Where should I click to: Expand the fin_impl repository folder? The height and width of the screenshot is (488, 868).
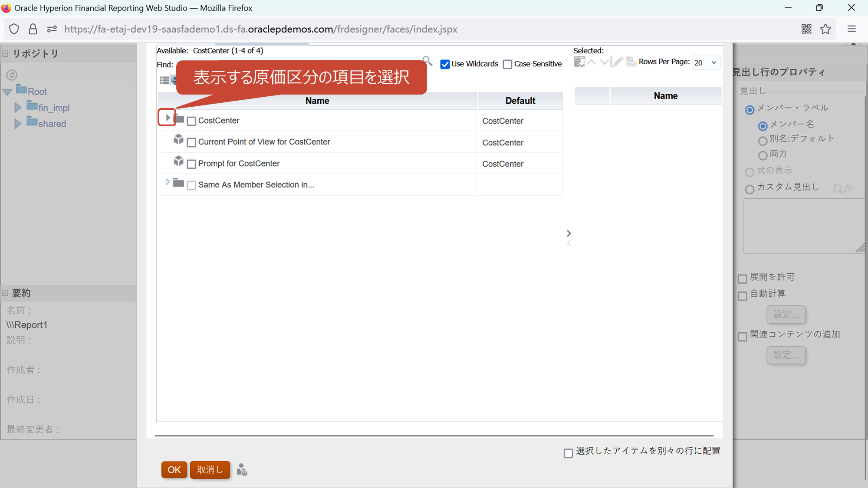pos(18,107)
